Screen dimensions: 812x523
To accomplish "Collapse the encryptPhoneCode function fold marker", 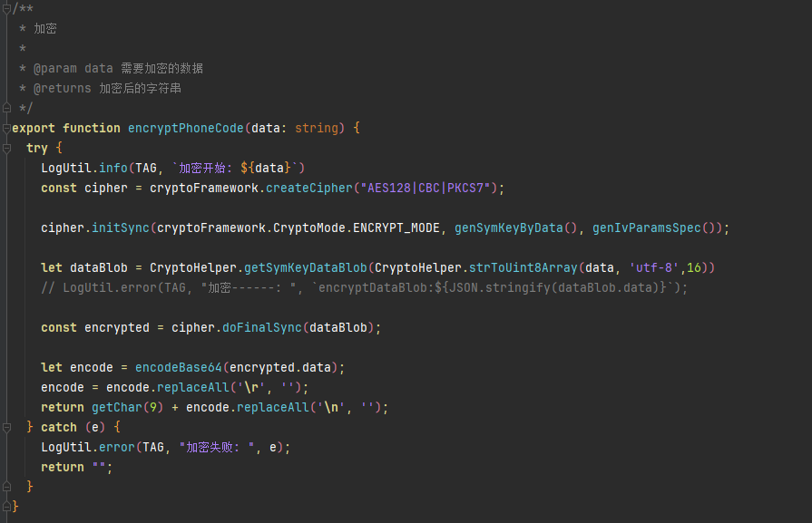I will tap(6, 128).
